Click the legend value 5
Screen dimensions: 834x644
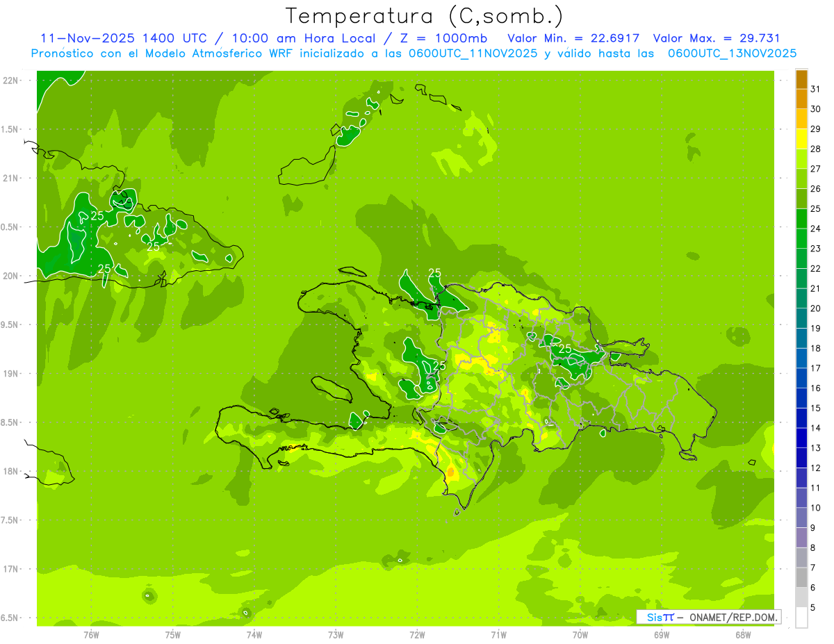tap(812, 607)
